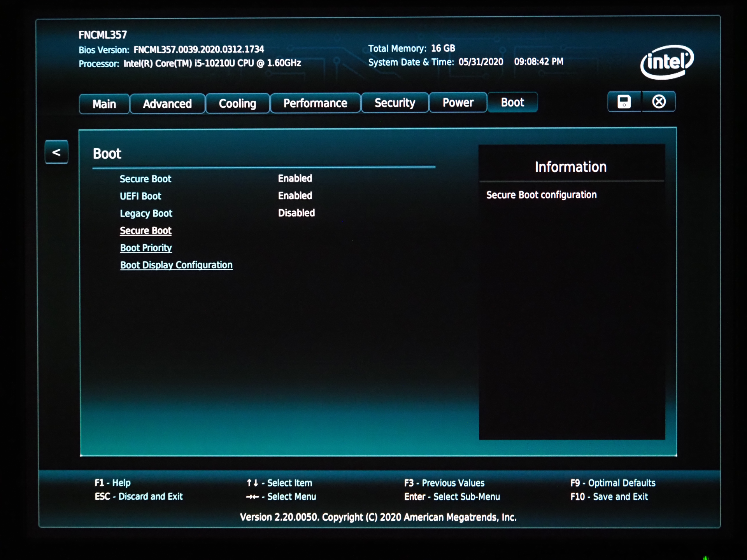Exit BIOS using the circled X icon
Viewport: 747px width, 560px height.
659,101
